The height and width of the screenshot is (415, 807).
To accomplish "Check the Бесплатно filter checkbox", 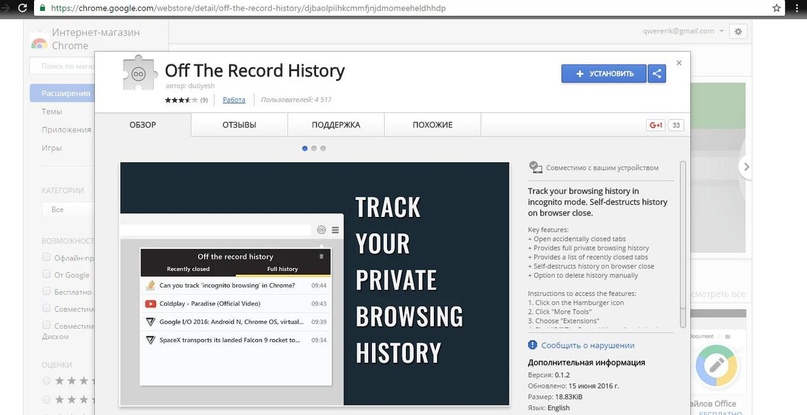I will (46, 292).
